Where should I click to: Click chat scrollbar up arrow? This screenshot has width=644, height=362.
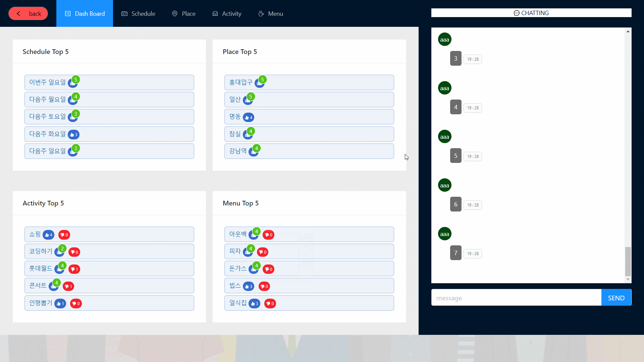pyautogui.click(x=628, y=31)
